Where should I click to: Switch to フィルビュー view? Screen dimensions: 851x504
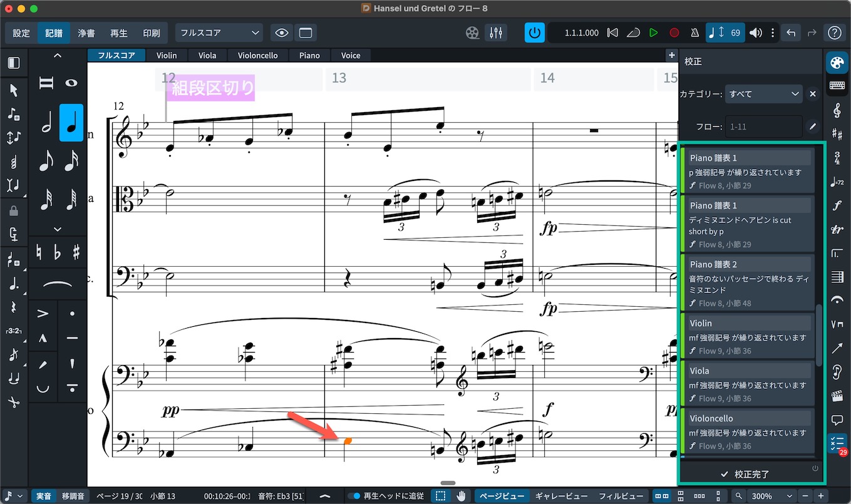click(621, 496)
